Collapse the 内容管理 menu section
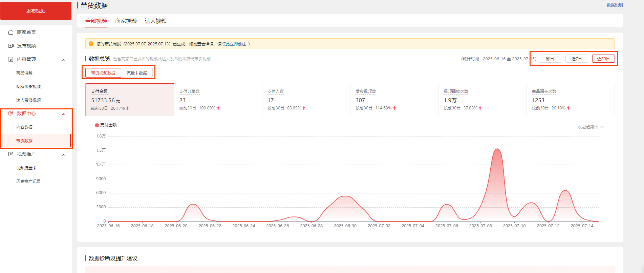This screenshot has height=273, width=644. pos(63,60)
